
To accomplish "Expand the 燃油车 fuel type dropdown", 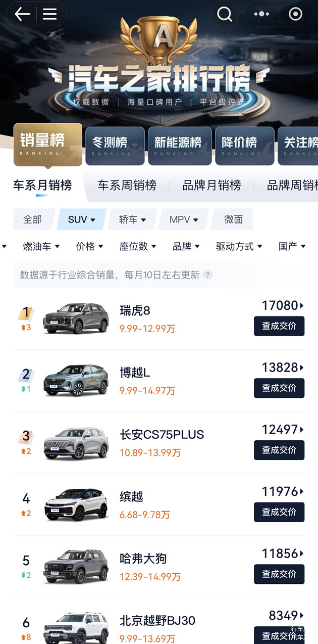I will 41,247.
